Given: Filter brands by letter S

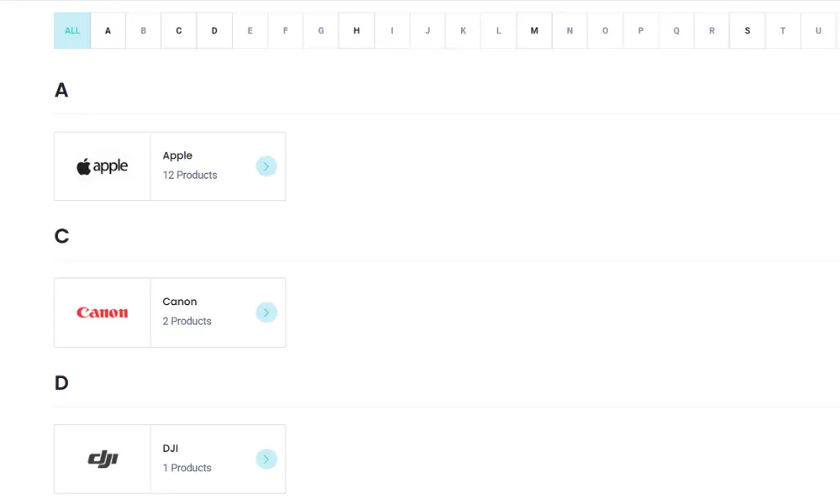Looking at the screenshot, I should click(x=747, y=31).
